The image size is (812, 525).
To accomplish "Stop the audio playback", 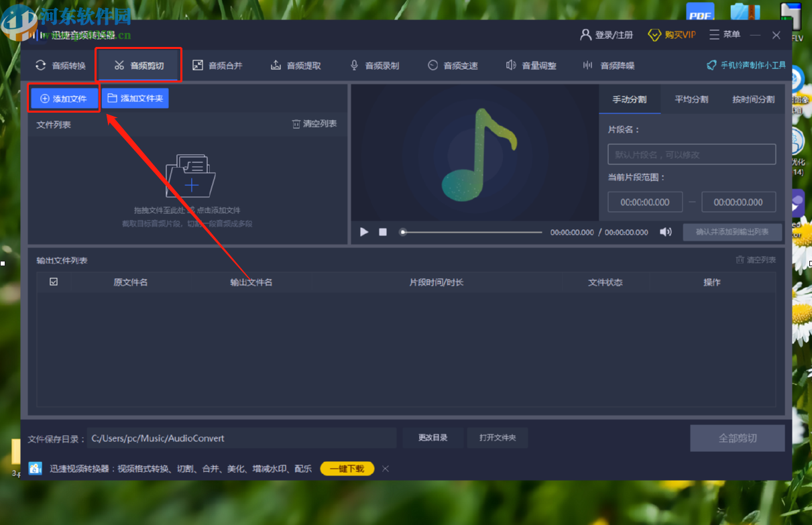I will [383, 232].
